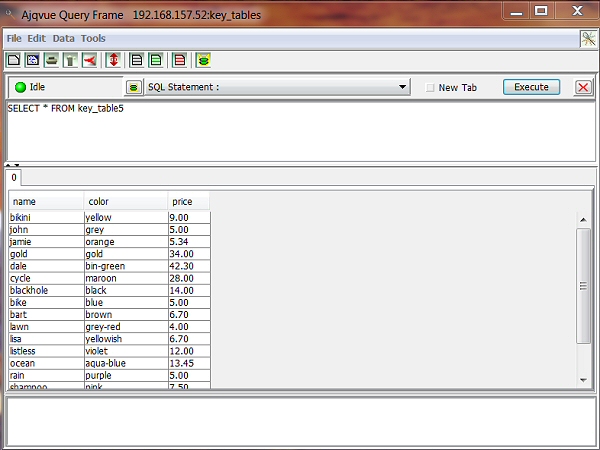This screenshot has height=450, width=600.
Task: Click the printer icon in toolbar
Action: (x=49, y=60)
